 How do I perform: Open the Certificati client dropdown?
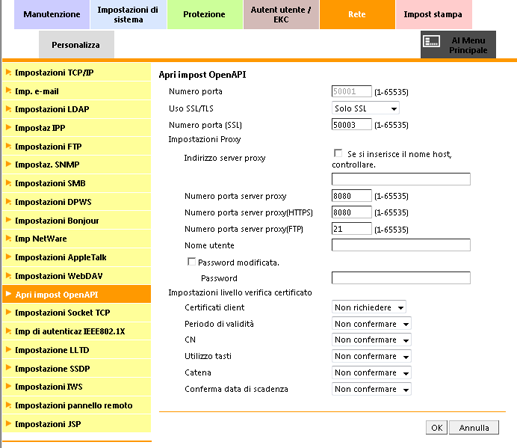tap(369, 307)
